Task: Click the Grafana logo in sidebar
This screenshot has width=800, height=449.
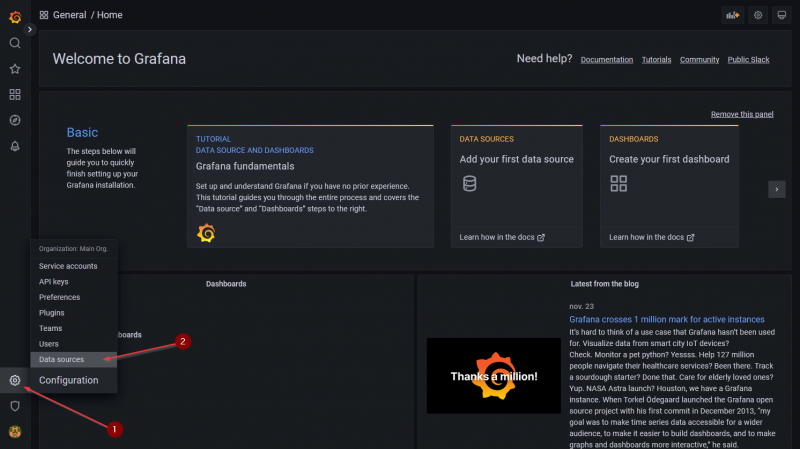Action: coord(15,17)
